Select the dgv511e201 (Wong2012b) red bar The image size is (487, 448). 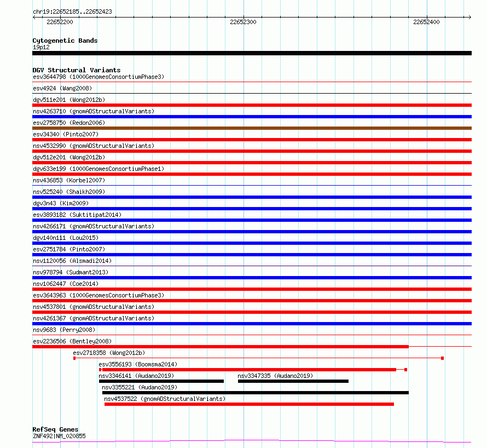252,105
